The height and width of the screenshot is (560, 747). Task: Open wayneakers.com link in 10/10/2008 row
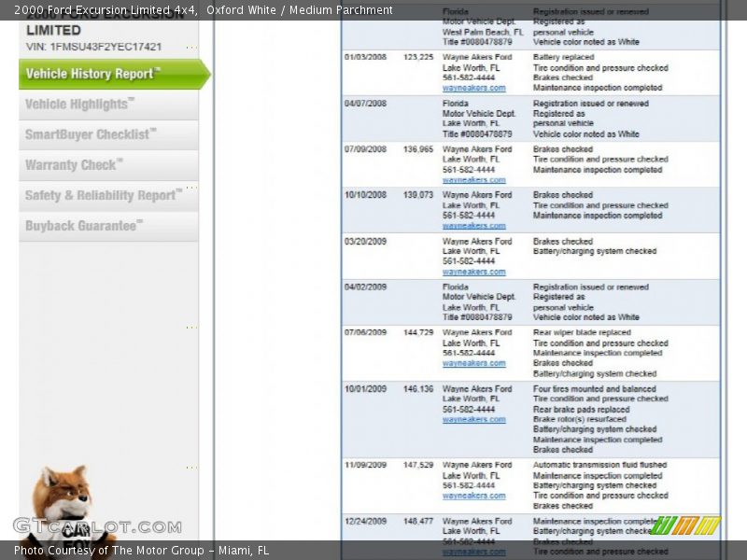coord(474,226)
